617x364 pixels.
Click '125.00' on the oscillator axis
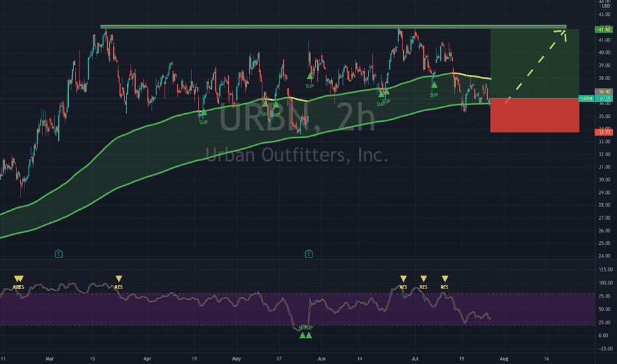[606, 269]
